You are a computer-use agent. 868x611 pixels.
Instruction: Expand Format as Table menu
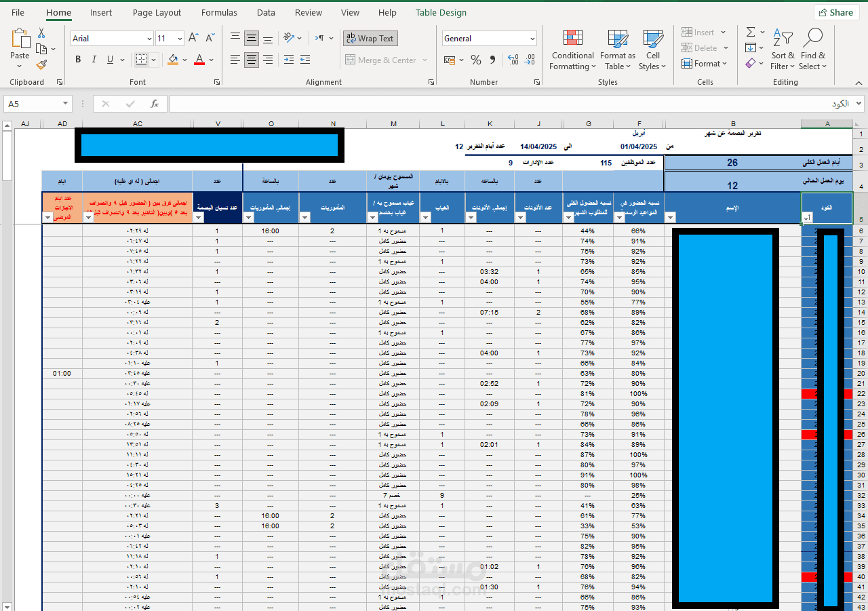tap(618, 50)
